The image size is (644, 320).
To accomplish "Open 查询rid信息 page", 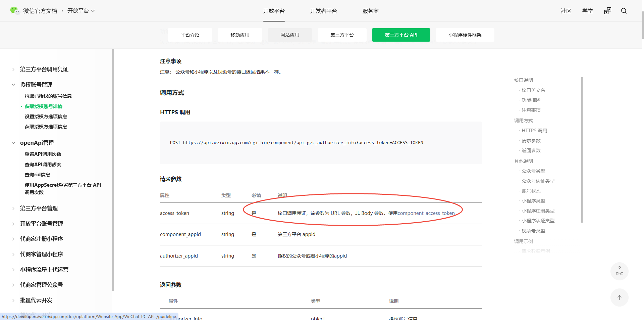I will click(38, 175).
